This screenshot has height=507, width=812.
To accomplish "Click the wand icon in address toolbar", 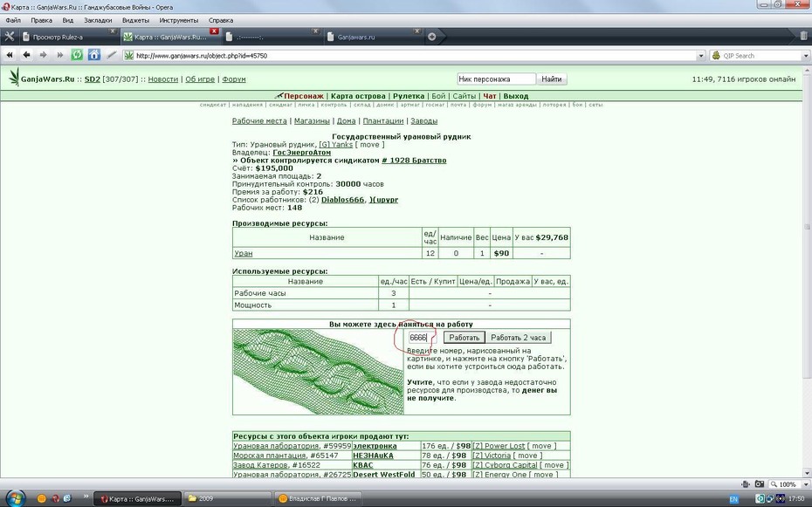I will tap(112, 55).
